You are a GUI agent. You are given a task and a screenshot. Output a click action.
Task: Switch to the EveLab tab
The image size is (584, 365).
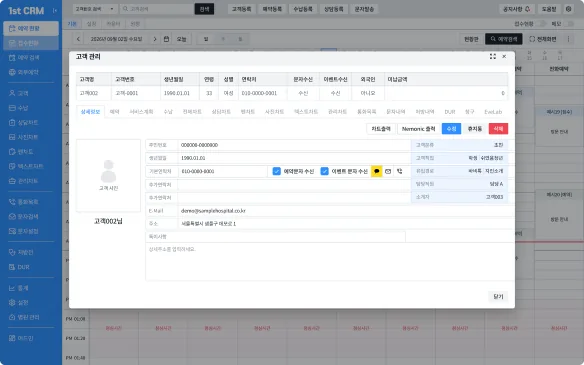click(493, 112)
